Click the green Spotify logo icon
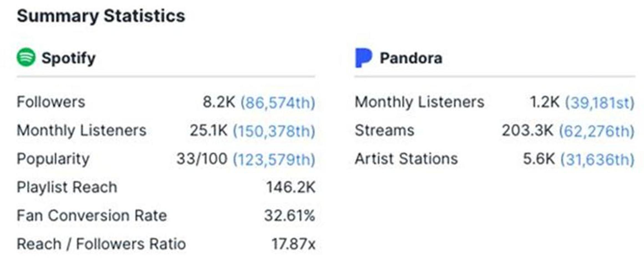This screenshot has width=644, height=270. (x=26, y=57)
